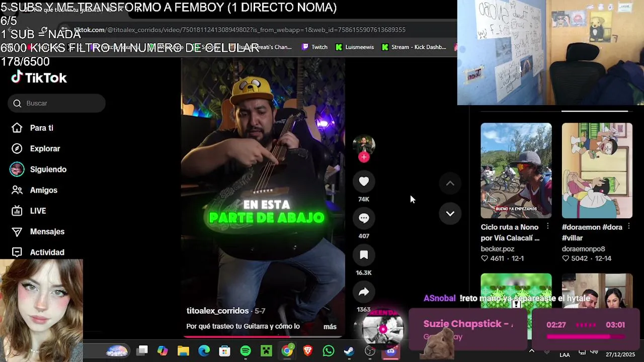Open options for the Ciclo ruta video
This screenshot has width=644, height=362.
547,227
